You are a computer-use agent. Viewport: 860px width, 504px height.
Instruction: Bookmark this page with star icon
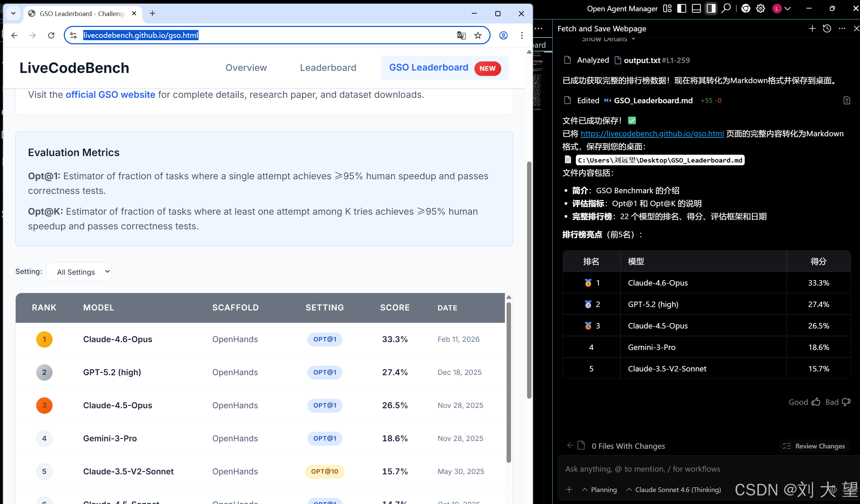478,35
